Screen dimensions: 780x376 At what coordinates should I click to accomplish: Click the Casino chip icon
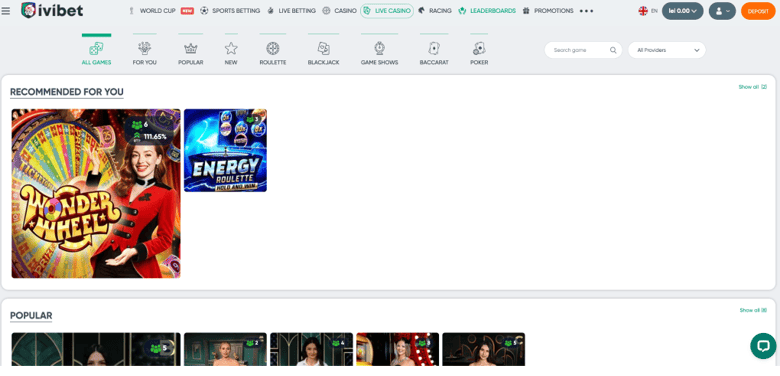(326, 10)
